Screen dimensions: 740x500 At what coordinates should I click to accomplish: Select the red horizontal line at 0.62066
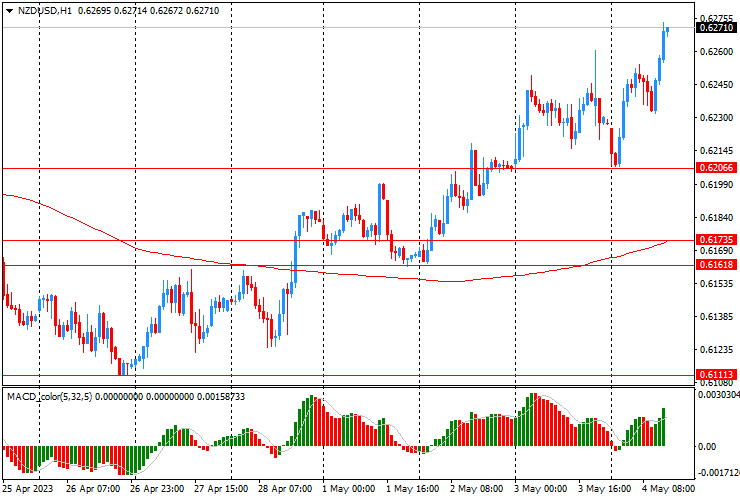(x=300, y=168)
